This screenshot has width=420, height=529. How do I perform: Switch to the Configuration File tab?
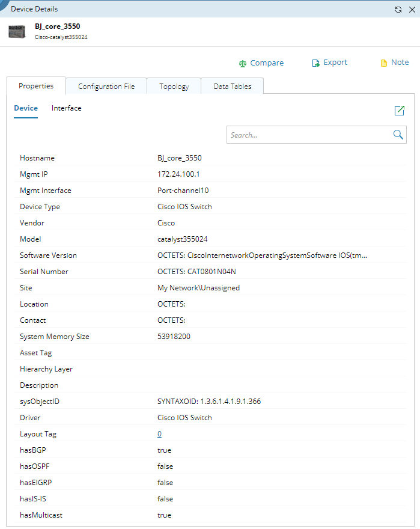(x=106, y=87)
